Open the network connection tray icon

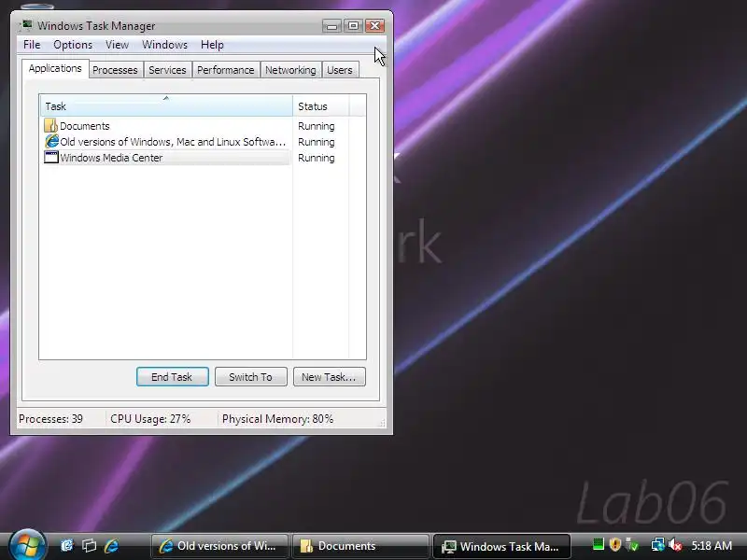click(658, 544)
